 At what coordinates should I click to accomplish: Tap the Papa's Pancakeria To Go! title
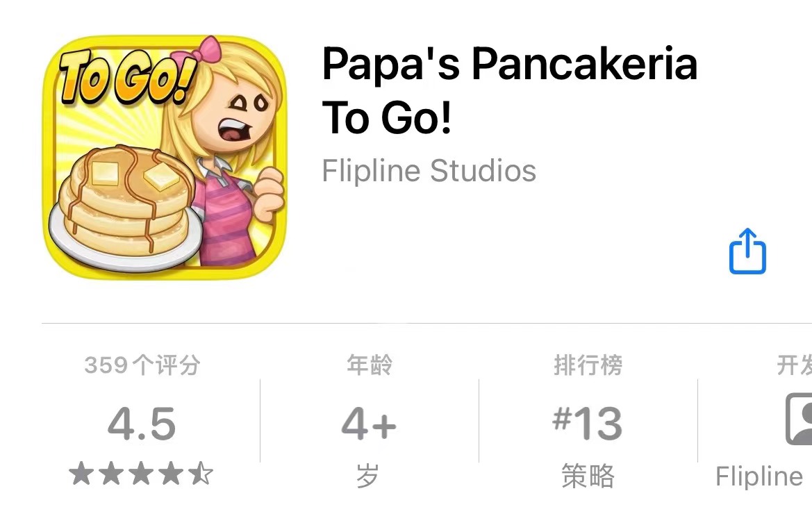point(510,90)
